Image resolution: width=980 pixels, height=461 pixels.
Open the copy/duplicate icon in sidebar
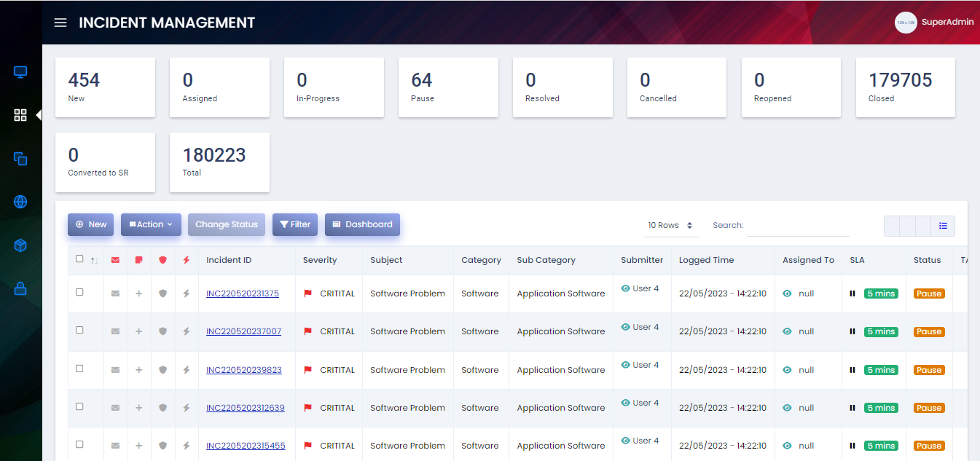coord(20,159)
